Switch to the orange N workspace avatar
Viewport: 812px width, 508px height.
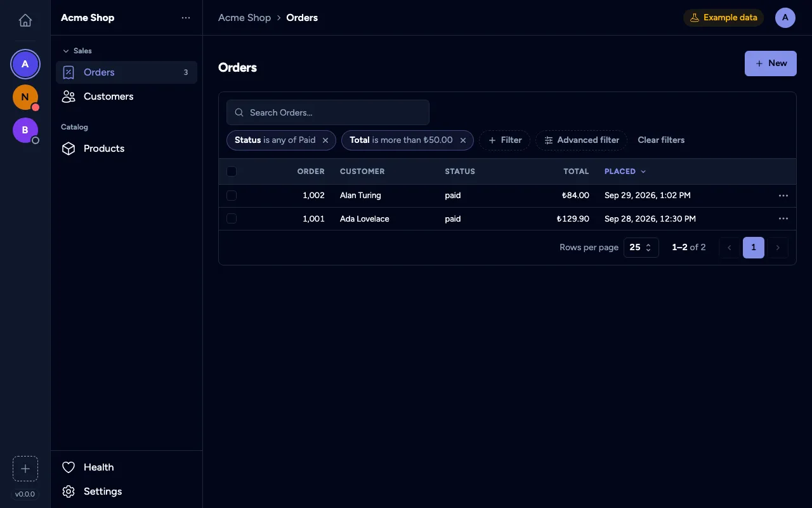point(25,97)
